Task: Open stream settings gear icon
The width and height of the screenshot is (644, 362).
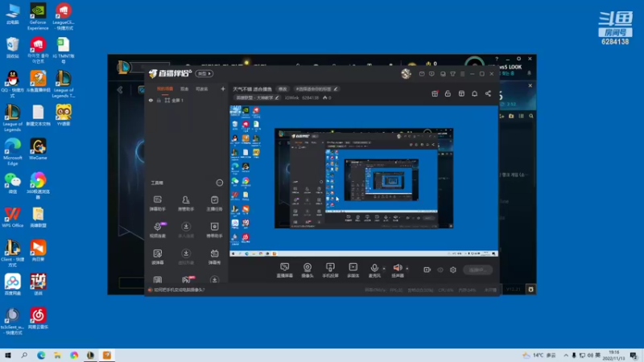Action: pos(453,269)
